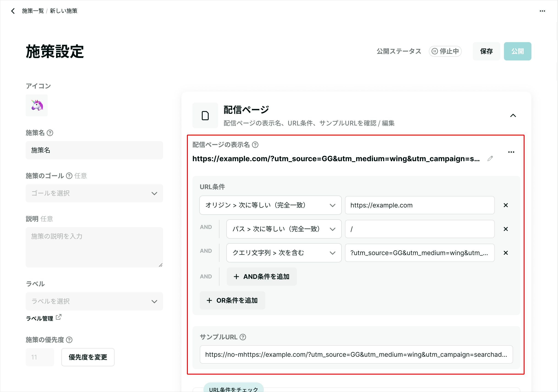Open the 配信ページ card three-dots menu

(511, 152)
